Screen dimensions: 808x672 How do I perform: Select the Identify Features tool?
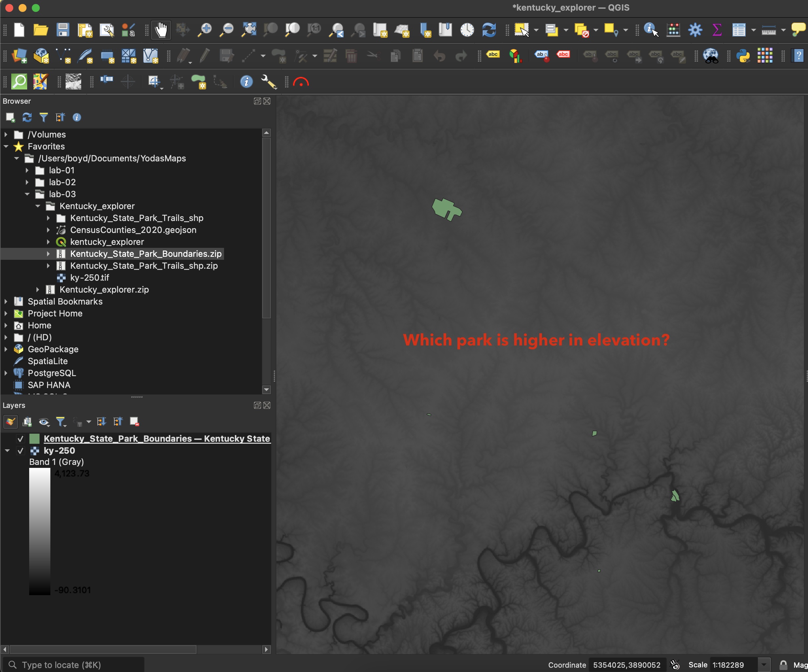pos(651,29)
